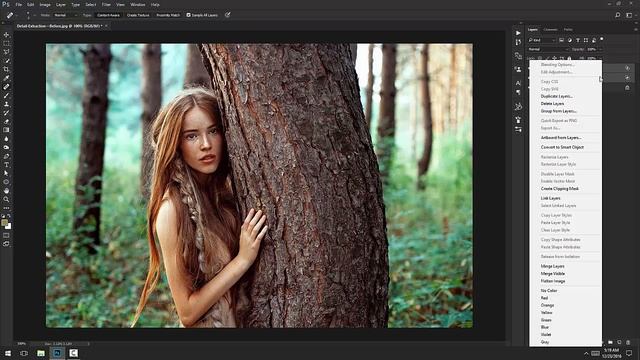Click the Create Texture button
Screen dimensions: 640x360
pos(138,15)
